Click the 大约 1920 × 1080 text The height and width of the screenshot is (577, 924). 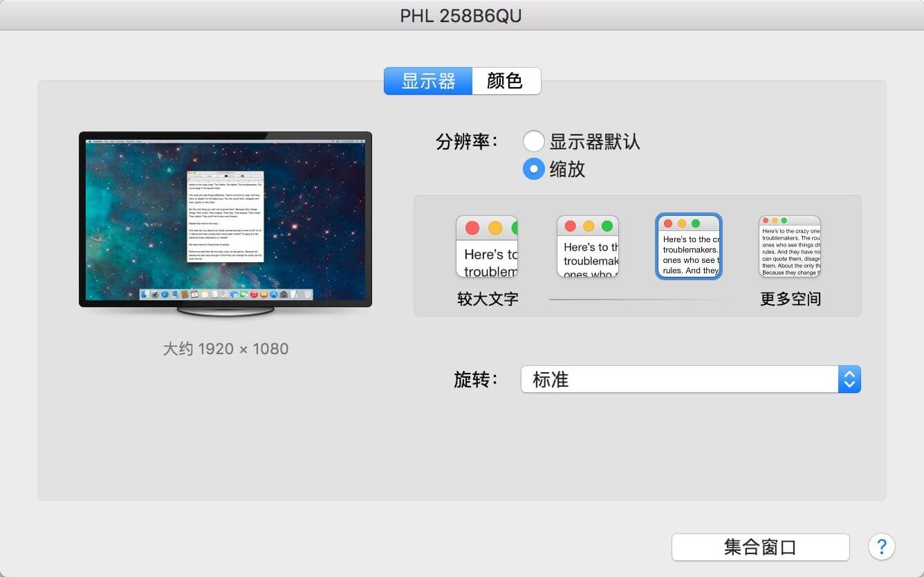[225, 349]
